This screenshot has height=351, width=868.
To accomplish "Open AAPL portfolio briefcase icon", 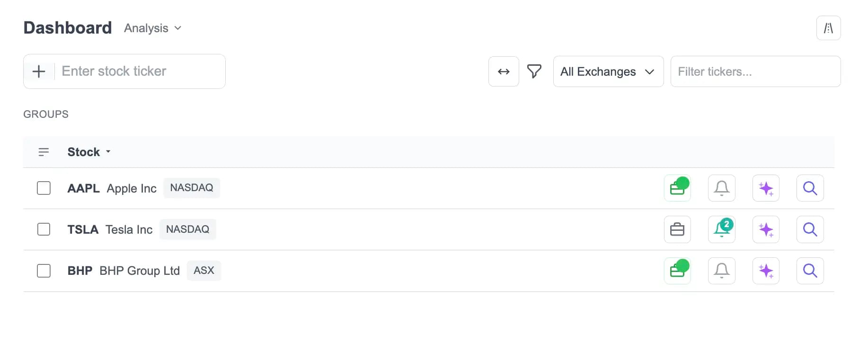I will [677, 188].
